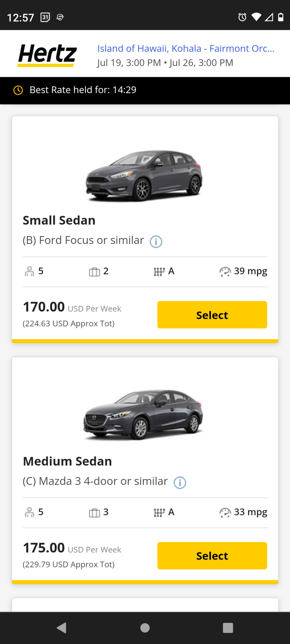Image resolution: width=290 pixels, height=644 pixels.
Task: Tap the Medium Sedan luggage icon
Action: pos(94,512)
